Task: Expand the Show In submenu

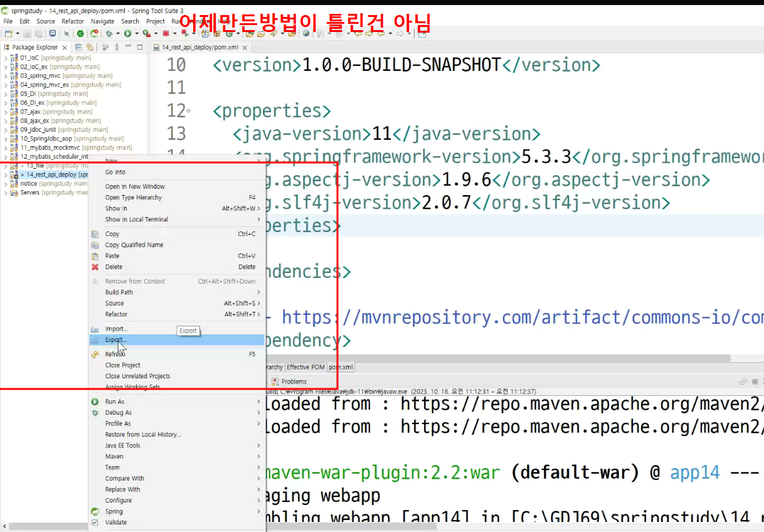Action: 177,208
